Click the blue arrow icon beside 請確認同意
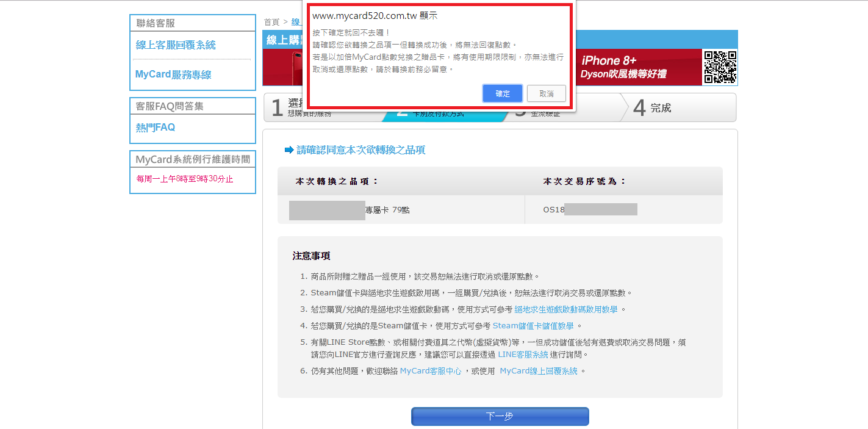The image size is (868, 429). [289, 150]
